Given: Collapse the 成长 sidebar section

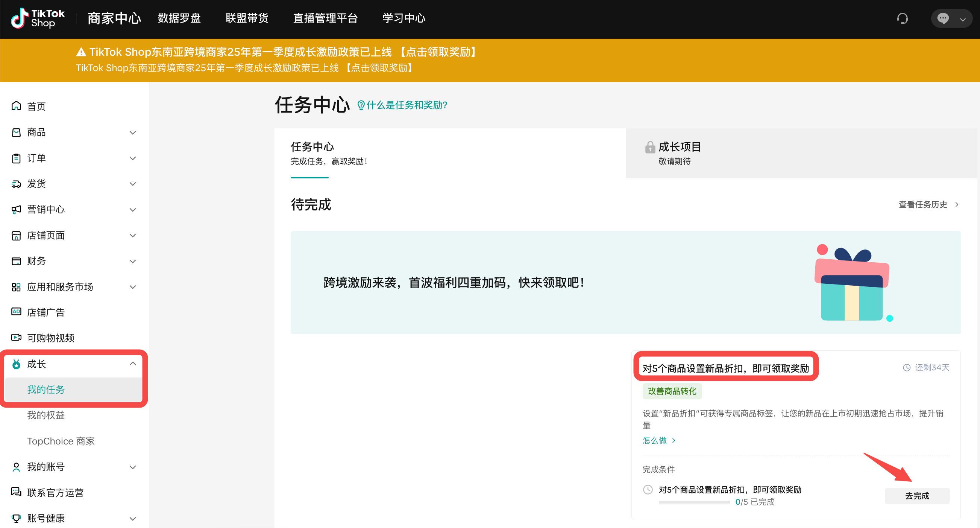Looking at the screenshot, I should [132, 364].
